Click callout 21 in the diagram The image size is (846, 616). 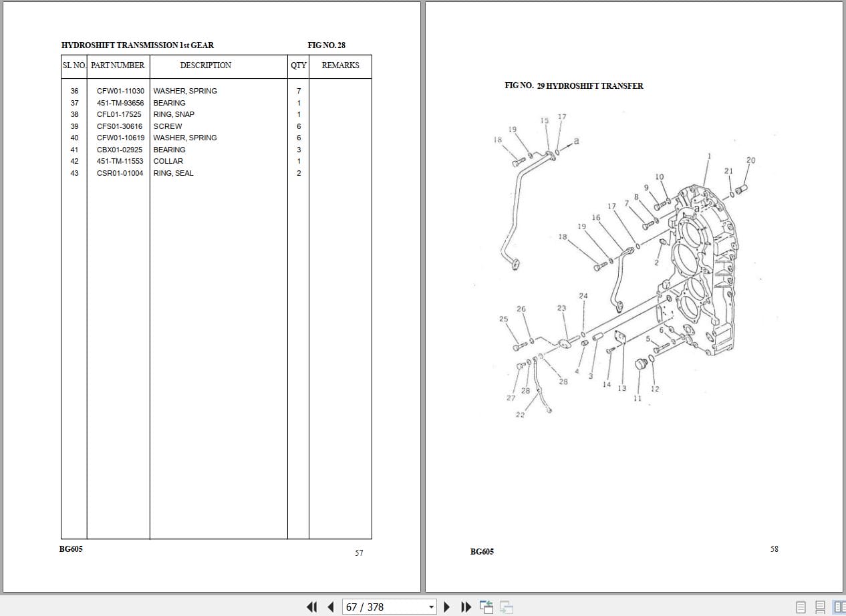(728, 171)
